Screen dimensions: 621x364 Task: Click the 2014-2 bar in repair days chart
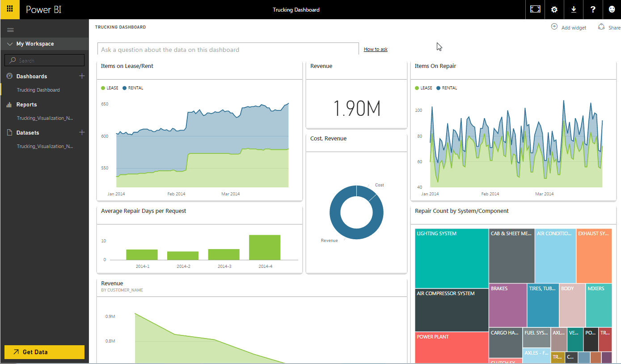click(x=183, y=255)
